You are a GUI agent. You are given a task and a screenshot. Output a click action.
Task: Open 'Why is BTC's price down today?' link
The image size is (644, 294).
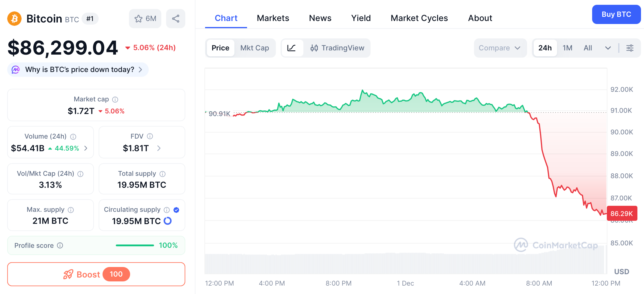tap(79, 69)
